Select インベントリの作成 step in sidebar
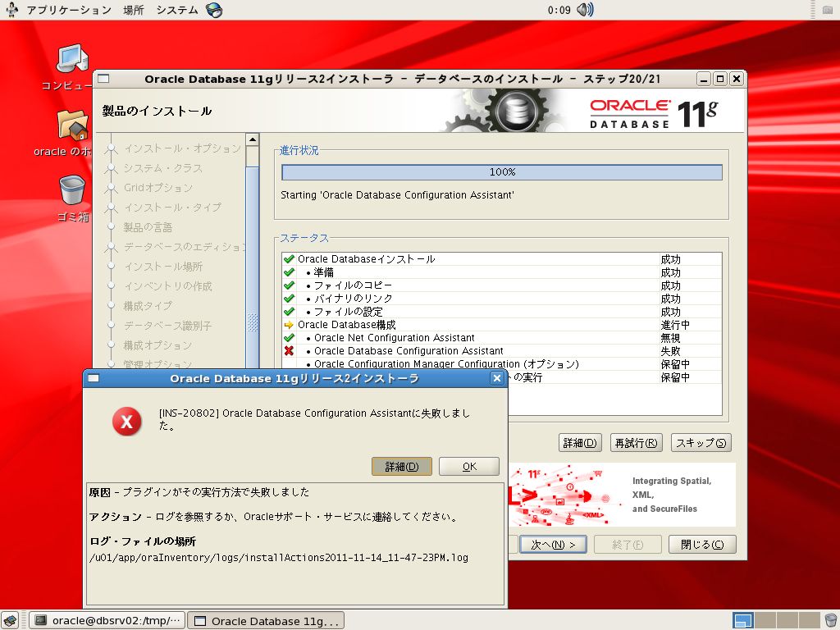 [168, 286]
